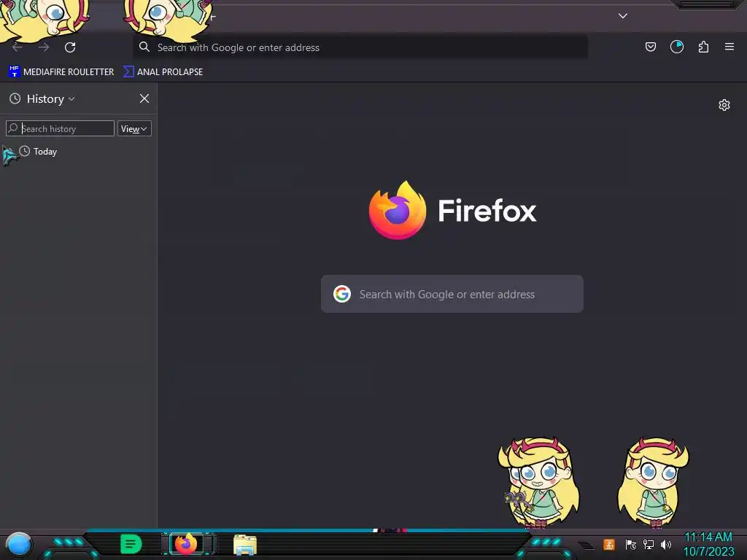Open the volume speaker tray icon
The height and width of the screenshot is (560, 747).
coord(666,544)
